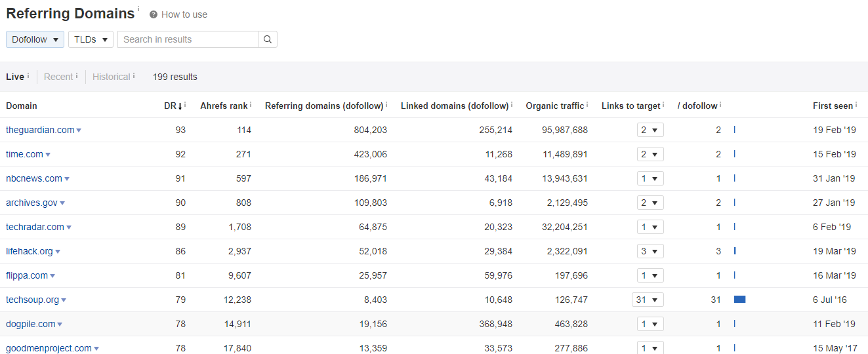The image size is (868, 354).
Task: Click info icon by Linked domains (dofollow)
Action: (512, 104)
